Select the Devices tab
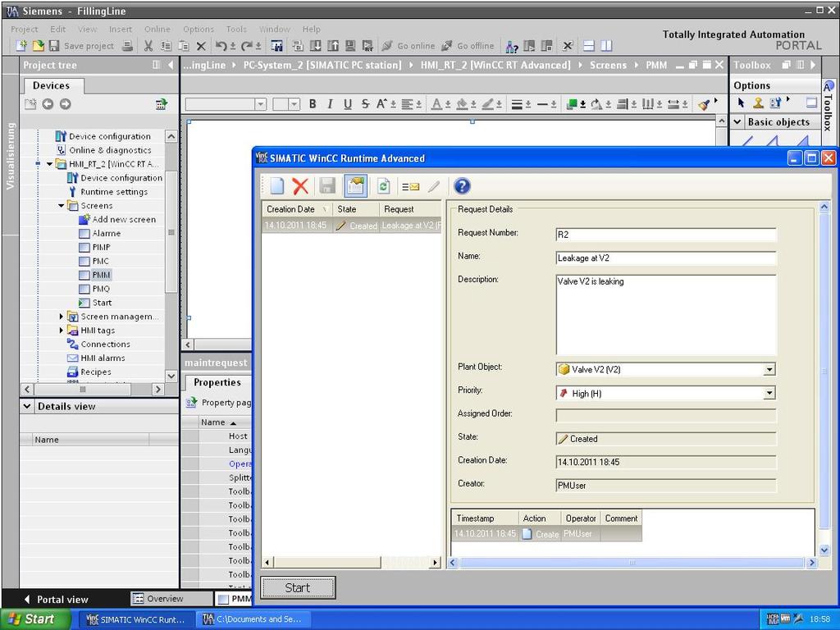The height and width of the screenshot is (630, 840). pyautogui.click(x=52, y=85)
